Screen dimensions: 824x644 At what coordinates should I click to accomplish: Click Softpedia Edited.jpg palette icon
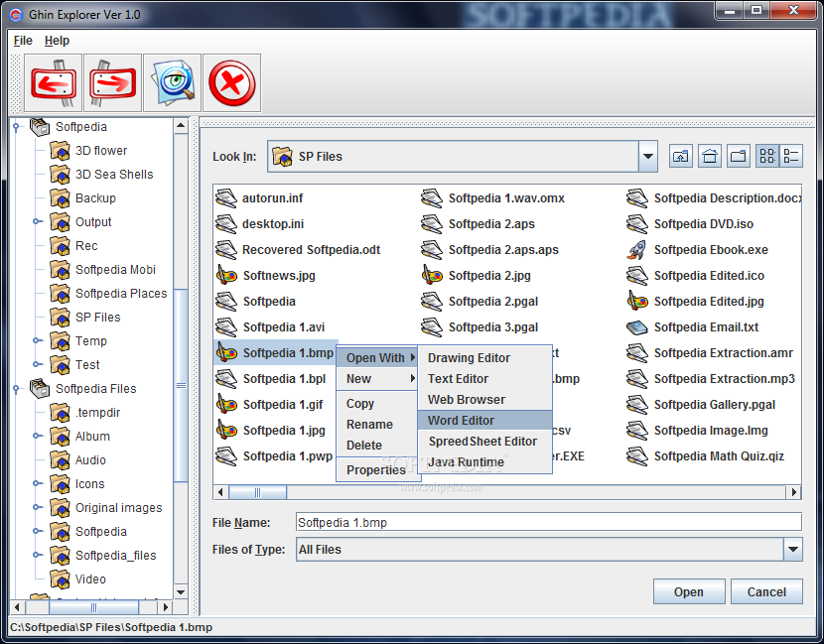pyautogui.click(x=637, y=301)
